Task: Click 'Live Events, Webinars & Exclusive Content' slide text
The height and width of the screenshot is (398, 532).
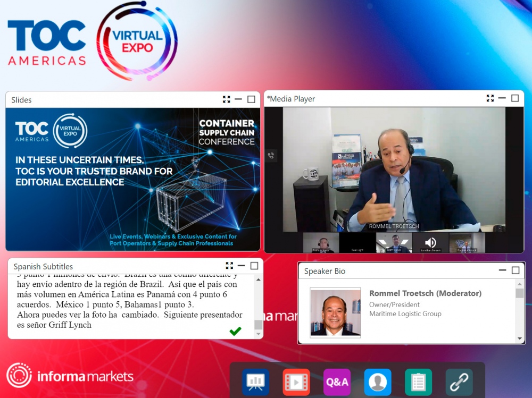Action: point(173,240)
